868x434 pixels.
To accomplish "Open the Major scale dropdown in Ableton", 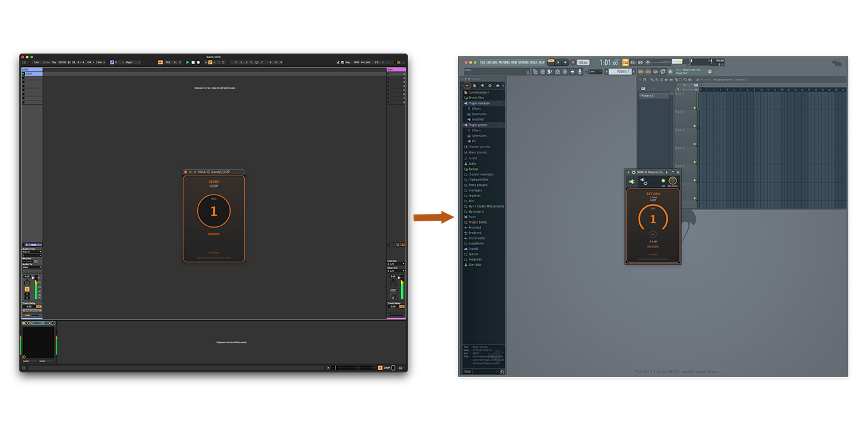I will [128, 62].
